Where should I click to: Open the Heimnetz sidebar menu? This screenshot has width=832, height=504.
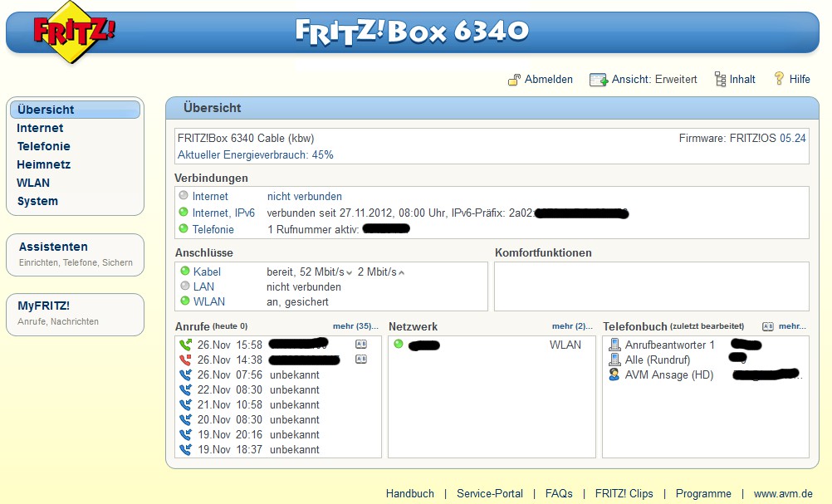point(43,164)
